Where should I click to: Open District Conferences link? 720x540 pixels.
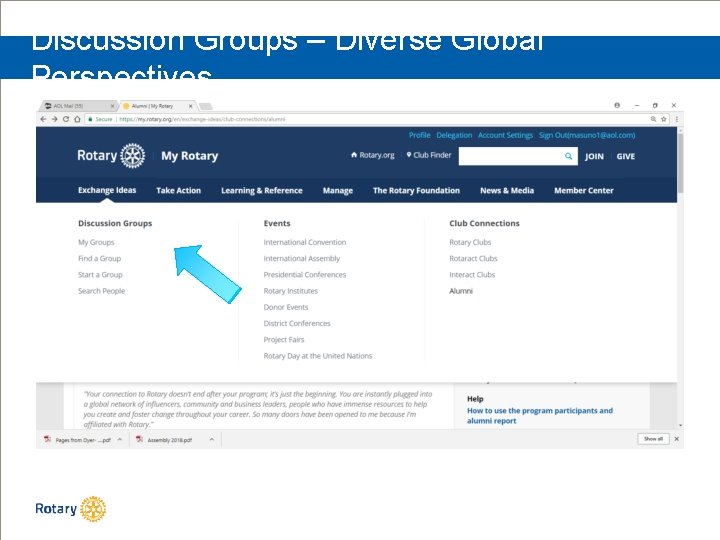297,323
